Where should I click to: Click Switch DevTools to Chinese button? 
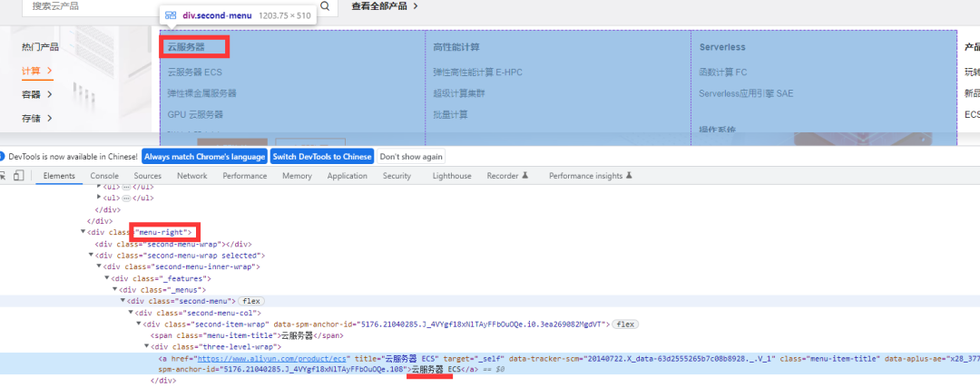[x=322, y=156]
